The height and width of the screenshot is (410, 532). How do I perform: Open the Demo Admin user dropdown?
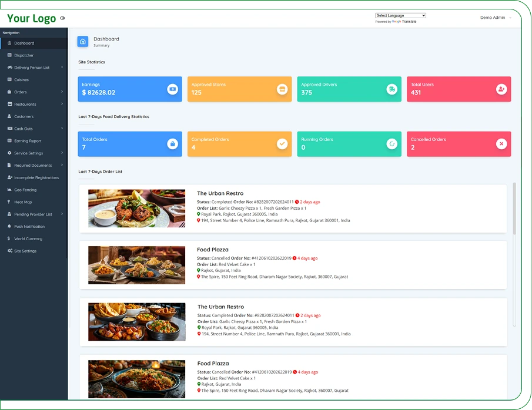point(496,17)
